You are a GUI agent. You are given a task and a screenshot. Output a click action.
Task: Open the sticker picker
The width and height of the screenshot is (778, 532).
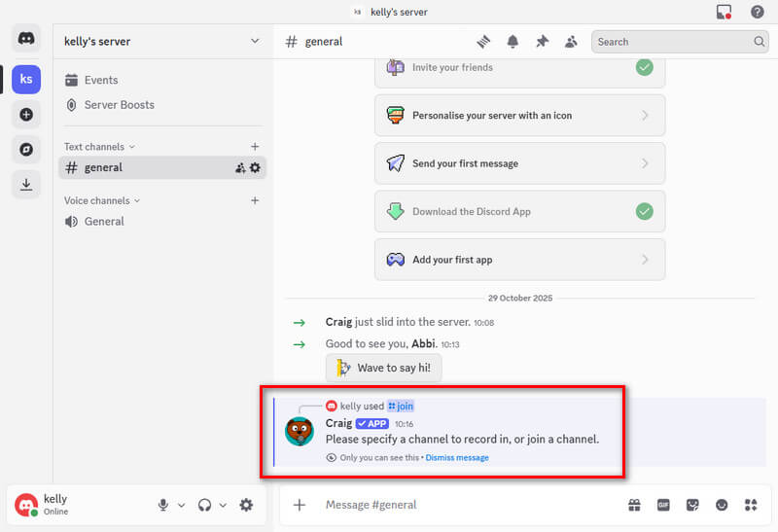click(692, 505)
